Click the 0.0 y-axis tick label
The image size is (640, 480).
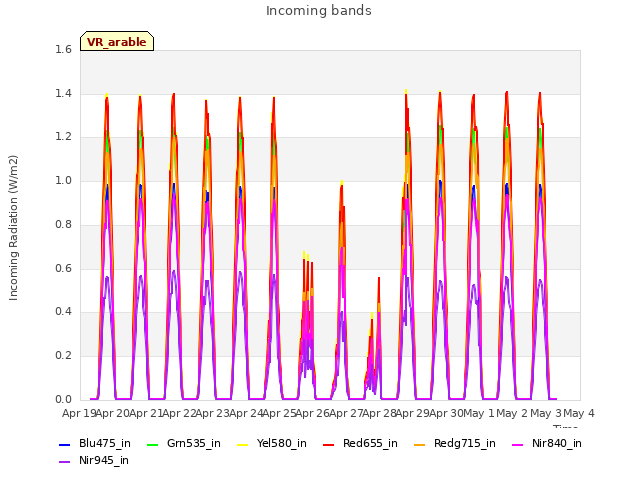point(63,399)
